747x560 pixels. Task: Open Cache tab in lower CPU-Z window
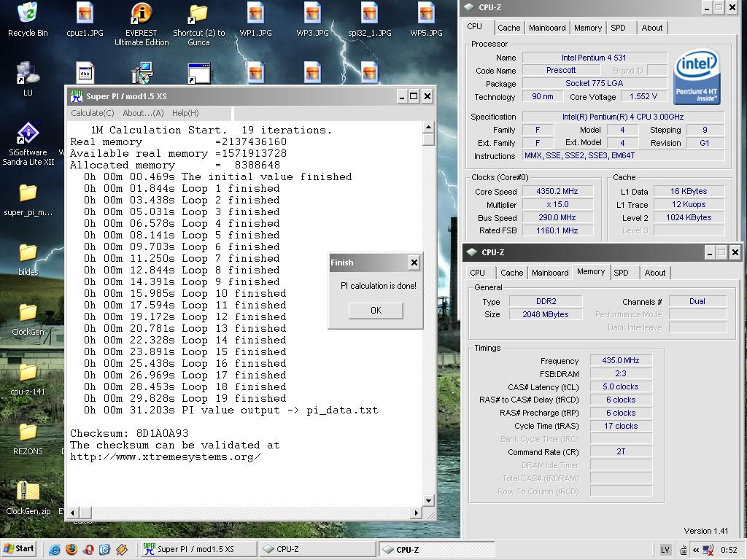[511, 273]
